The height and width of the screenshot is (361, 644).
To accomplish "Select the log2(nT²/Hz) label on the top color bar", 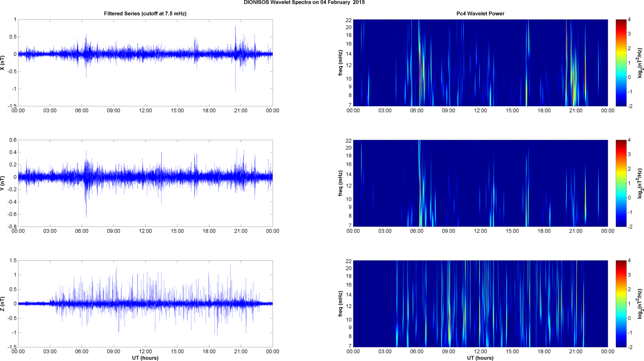I will (x=641, y=63).
